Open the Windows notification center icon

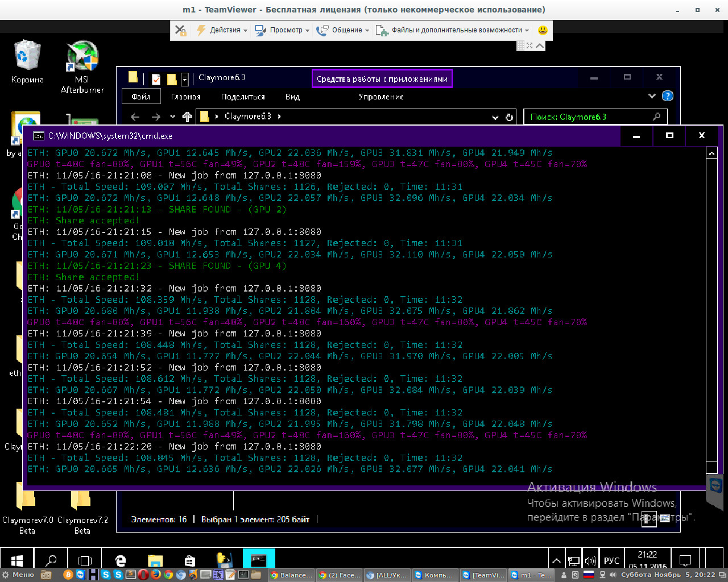pyautogui.click(x=685, y=561)
